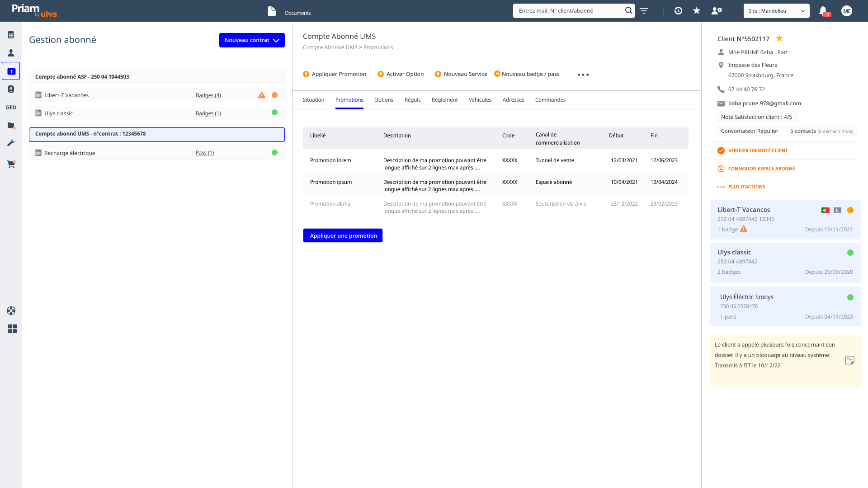
Task: Open the wrench tools sidebar icon
Action: [11, 143]
